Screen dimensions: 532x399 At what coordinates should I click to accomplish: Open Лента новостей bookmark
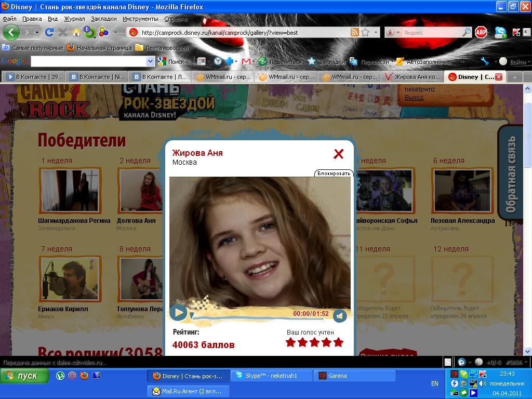click(x=162, y=48)
